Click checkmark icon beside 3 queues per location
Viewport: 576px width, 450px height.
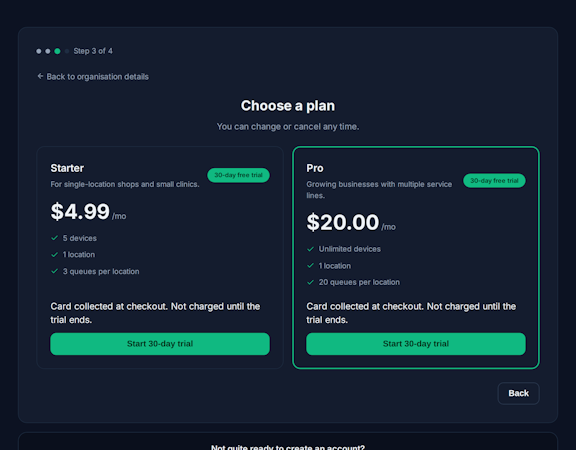coord(54,271)
